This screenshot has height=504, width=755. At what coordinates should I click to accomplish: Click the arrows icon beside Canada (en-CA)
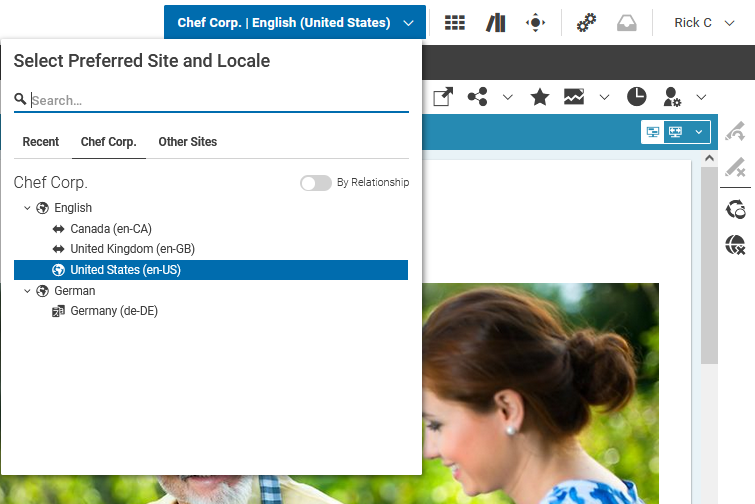click(x=58, y=229)
